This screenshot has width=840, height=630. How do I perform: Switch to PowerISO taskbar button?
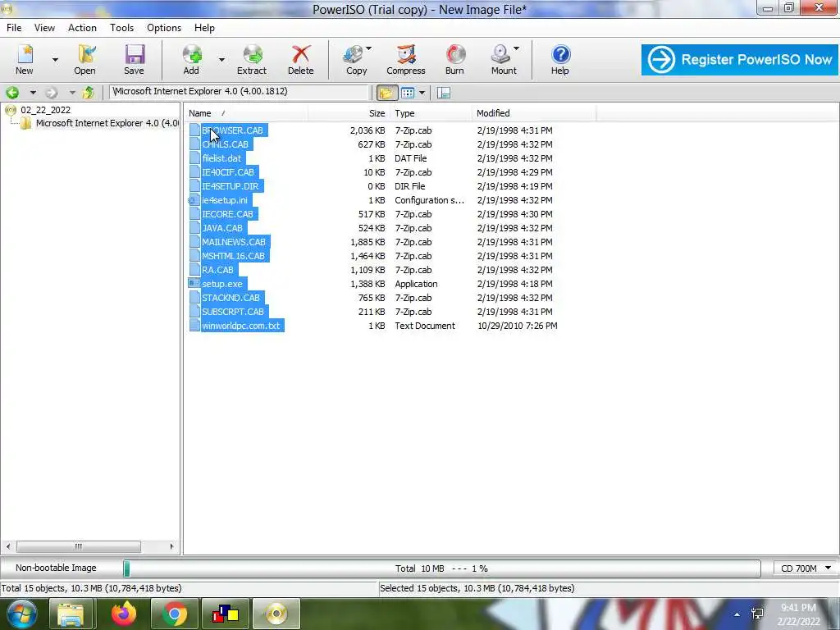click(x=276, y=614)
